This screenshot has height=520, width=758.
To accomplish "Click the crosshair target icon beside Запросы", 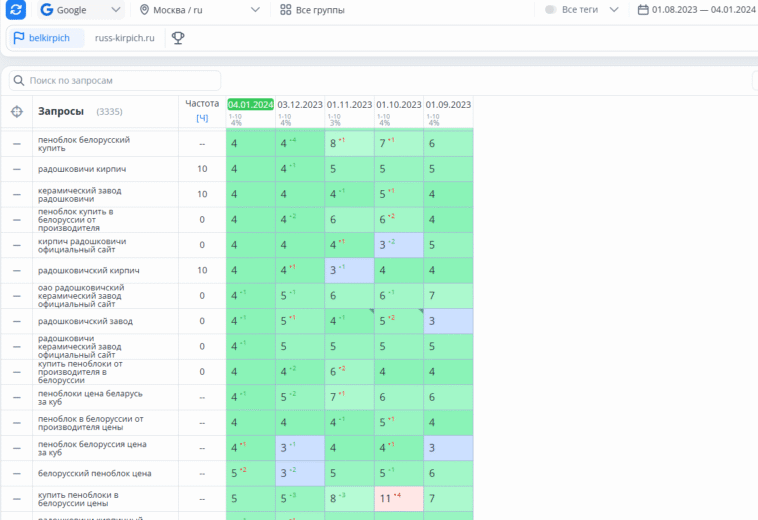I will coord(17,112).
